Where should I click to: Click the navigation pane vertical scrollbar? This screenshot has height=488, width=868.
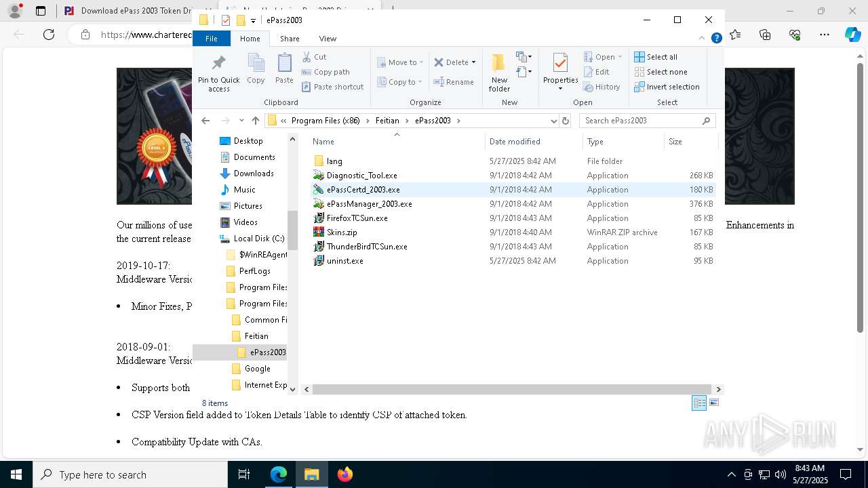point(292,230)
